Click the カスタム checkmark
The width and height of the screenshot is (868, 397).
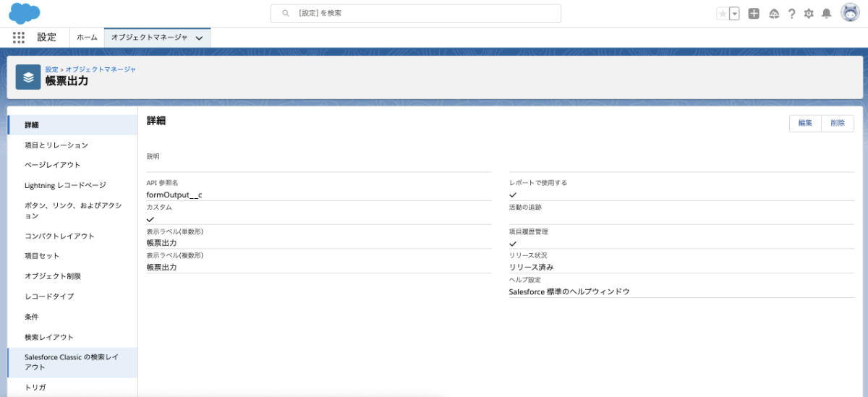150,218
